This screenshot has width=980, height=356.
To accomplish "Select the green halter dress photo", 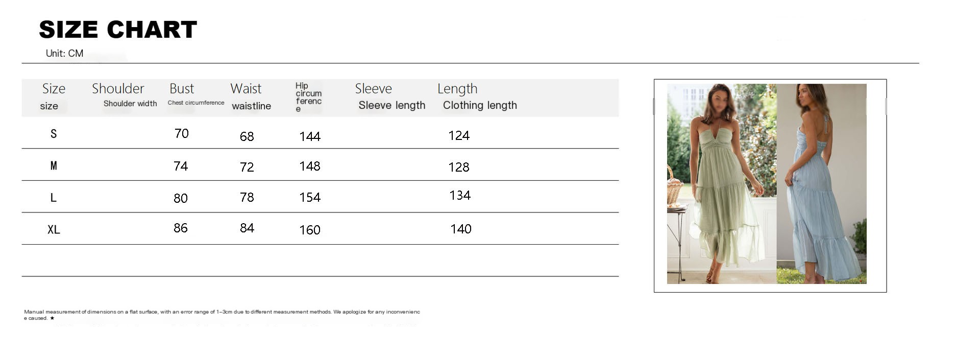I will (x=722, y=184).
